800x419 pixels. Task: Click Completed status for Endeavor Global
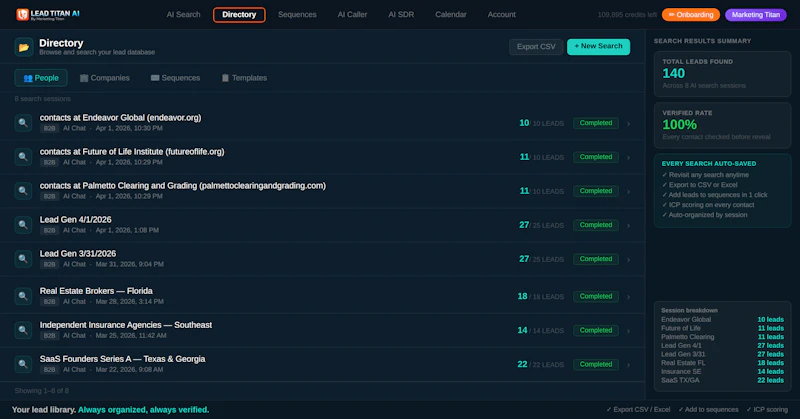596,123
